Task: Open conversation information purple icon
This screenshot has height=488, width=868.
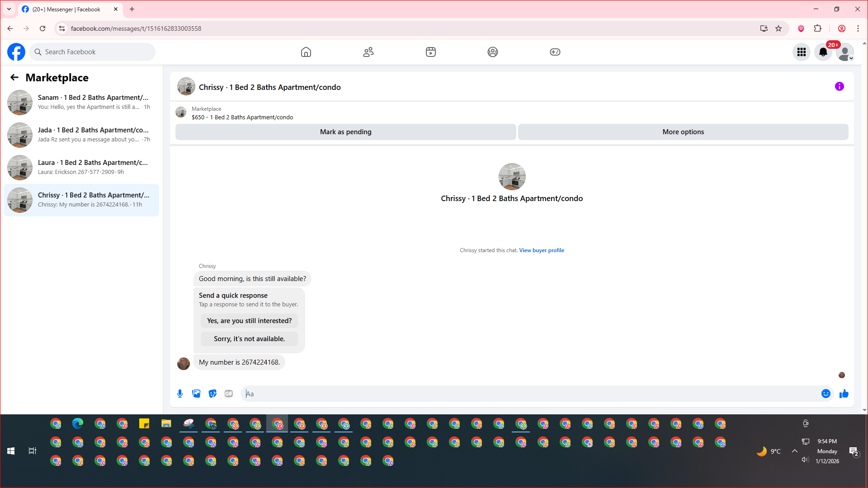Action: [x=839, y=86]
